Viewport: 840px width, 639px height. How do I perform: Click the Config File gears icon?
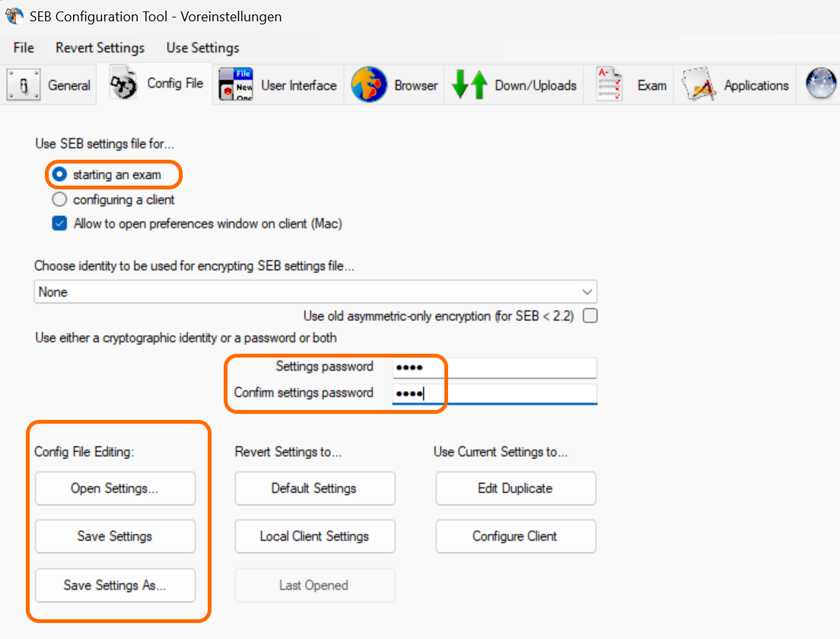[123, 84]
